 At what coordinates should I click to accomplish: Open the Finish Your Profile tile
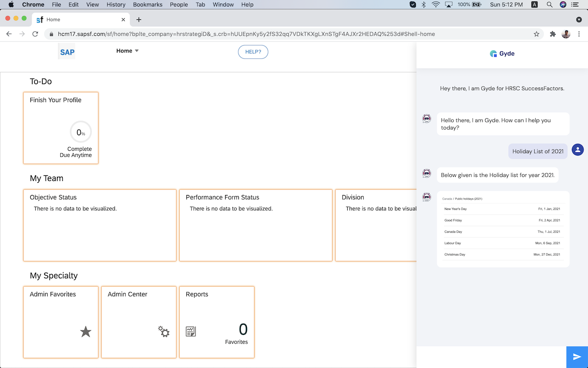pos(61,128)
